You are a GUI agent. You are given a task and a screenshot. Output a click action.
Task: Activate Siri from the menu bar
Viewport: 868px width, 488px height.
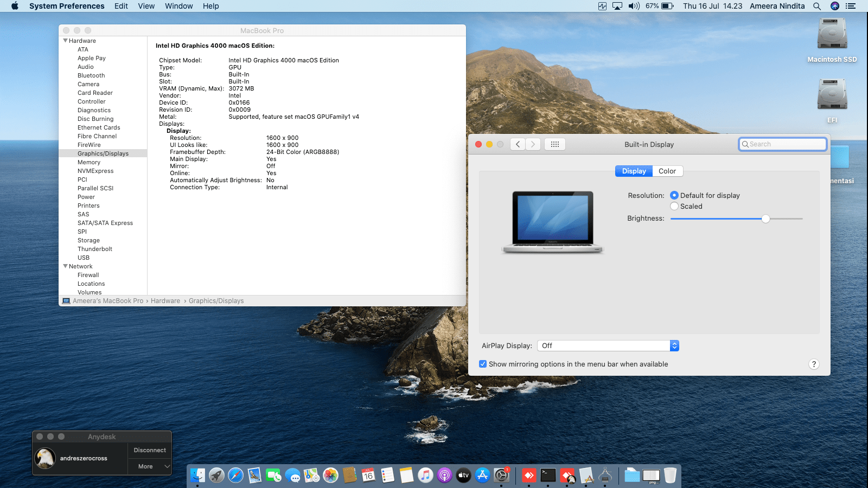[835, 6]
